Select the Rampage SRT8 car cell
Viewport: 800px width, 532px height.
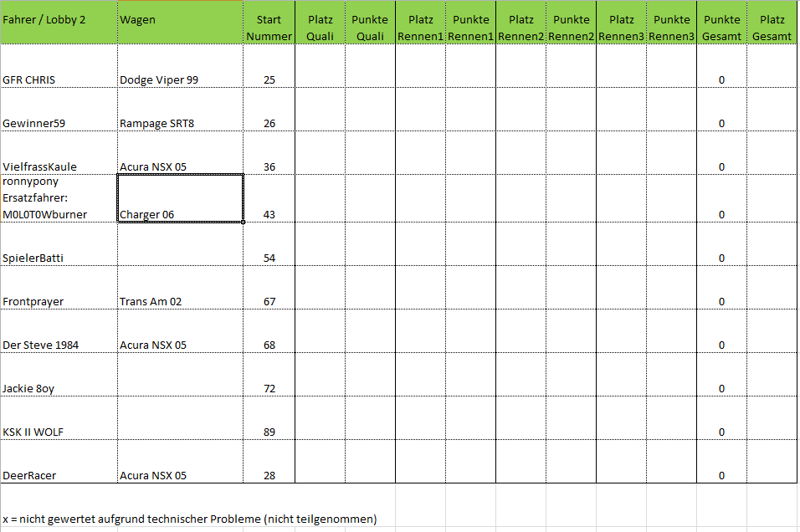click(180, 123)
